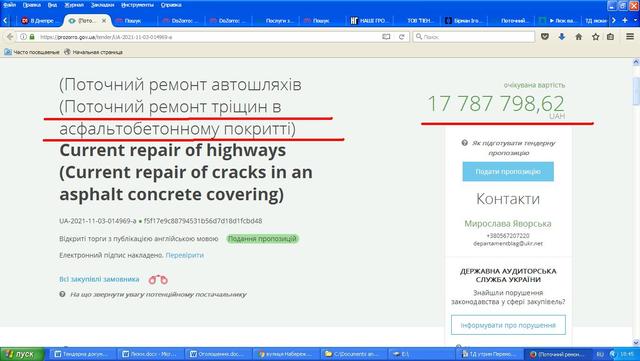Open the Downloads arrow icon
Image resolution: width=640 pixels, height=361 pixels.
(562, 37)
